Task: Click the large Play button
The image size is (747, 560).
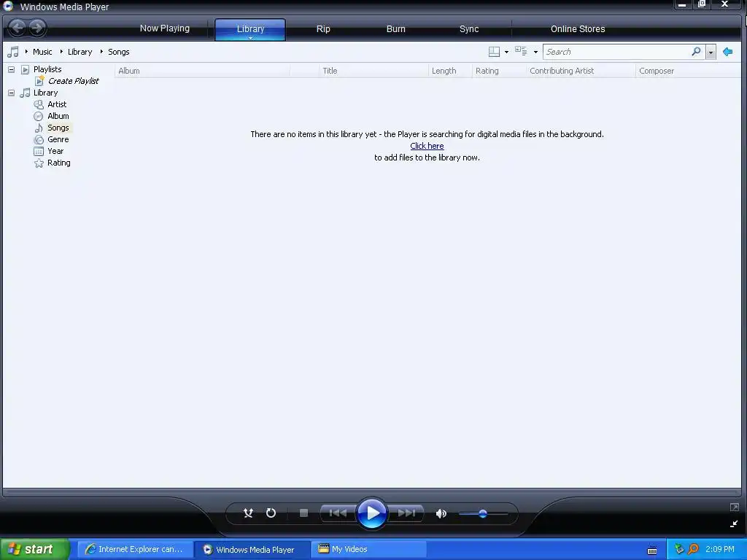Action: pos(372,513)
